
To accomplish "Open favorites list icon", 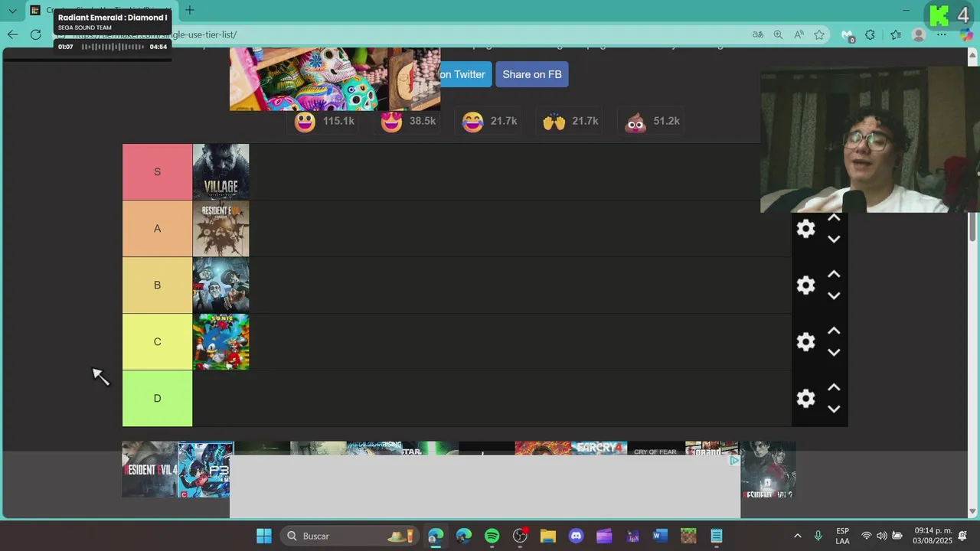I will tap(896, 34).
